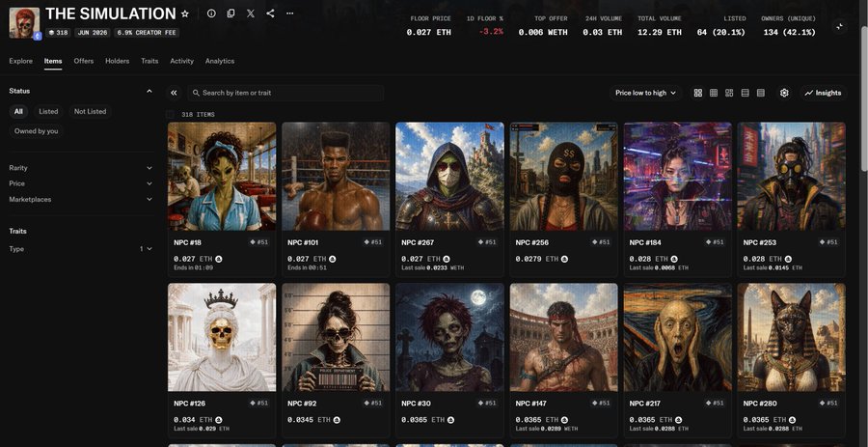The image size is (868, 447).
Task: Click the 6.9% CREATOR FEE badge
Action: coord(147,33)
